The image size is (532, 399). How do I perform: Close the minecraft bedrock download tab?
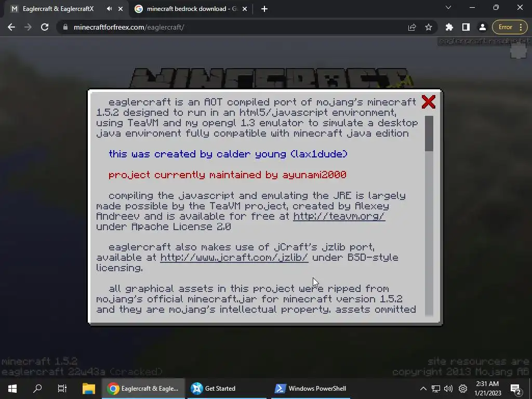pos(245,9)
